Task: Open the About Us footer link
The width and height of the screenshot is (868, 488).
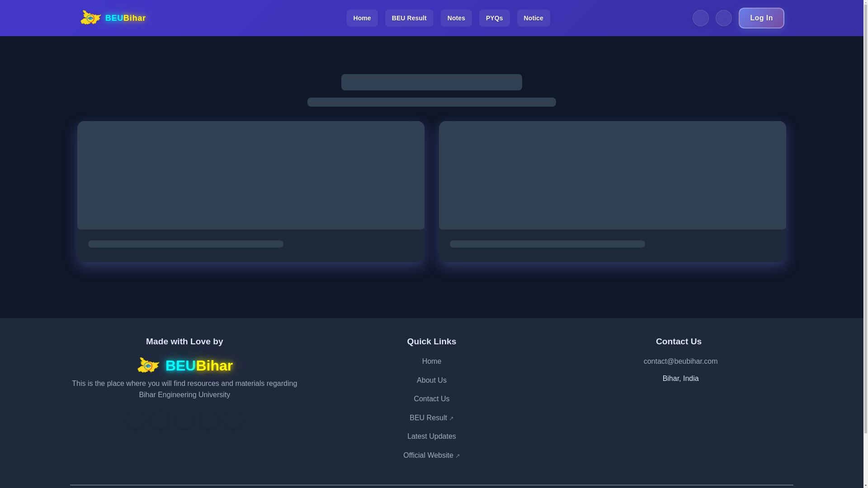Action: coord(432,380)
